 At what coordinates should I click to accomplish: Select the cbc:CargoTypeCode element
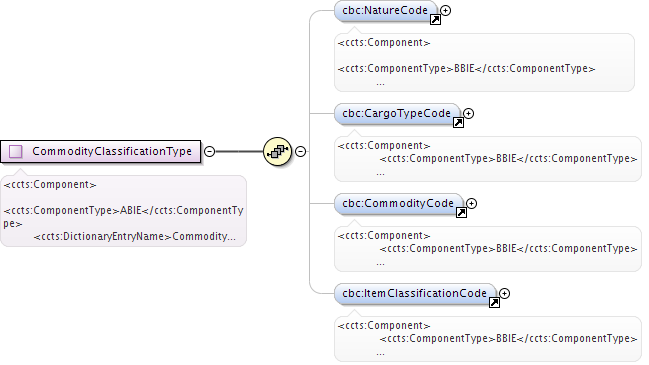tap(397, 113)
